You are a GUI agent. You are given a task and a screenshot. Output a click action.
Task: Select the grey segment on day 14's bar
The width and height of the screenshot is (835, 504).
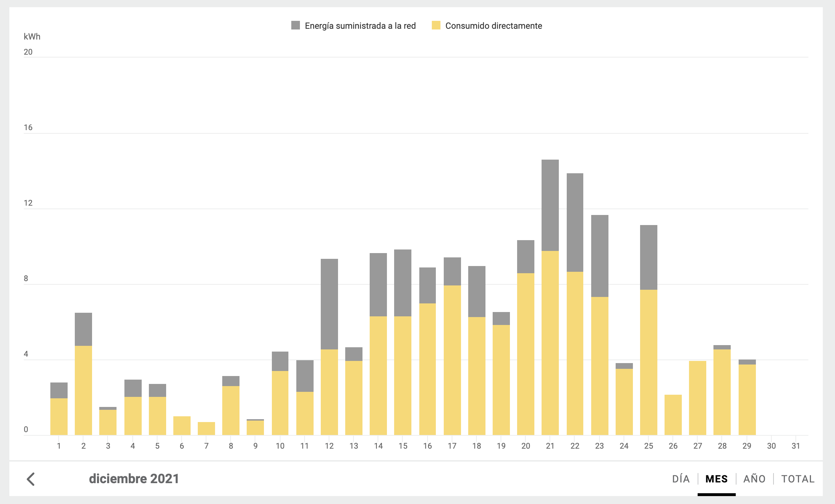(378, 285)
